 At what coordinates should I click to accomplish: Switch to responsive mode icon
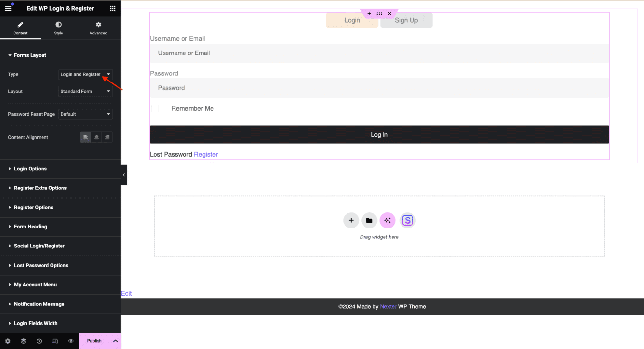[x=55, y=341]
